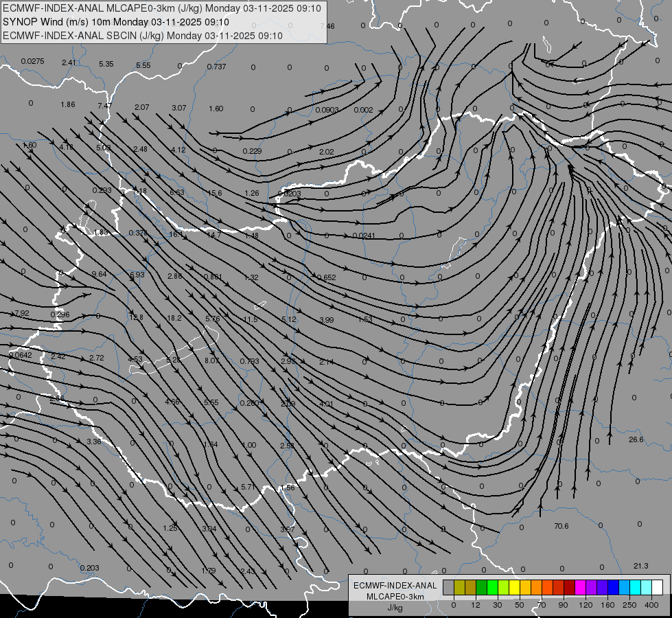The image size is (672, 618).
Task: Click the map value '70.6'
Action: pyautogui.click(x=561, y=526)
